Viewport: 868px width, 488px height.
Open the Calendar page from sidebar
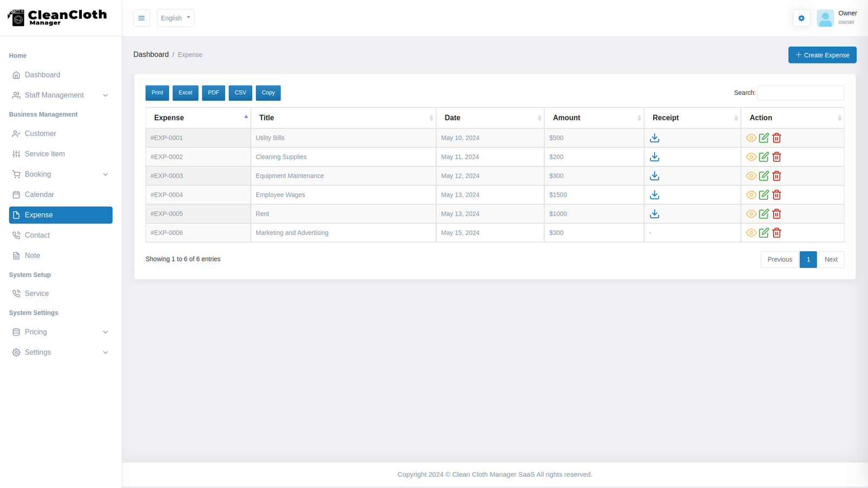point(39,195)
